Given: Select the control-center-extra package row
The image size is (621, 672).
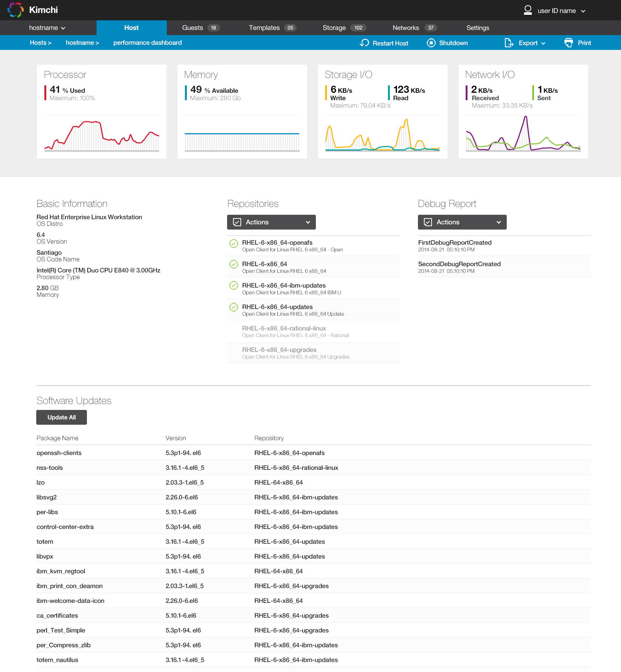Looking at the screenshot, I should [314, 527].
